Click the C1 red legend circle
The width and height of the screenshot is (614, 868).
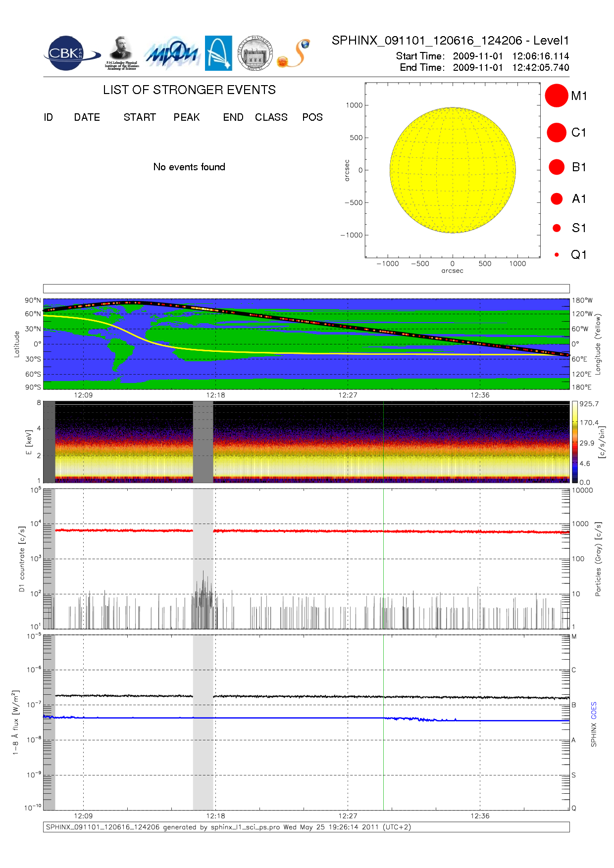(556, 133)
